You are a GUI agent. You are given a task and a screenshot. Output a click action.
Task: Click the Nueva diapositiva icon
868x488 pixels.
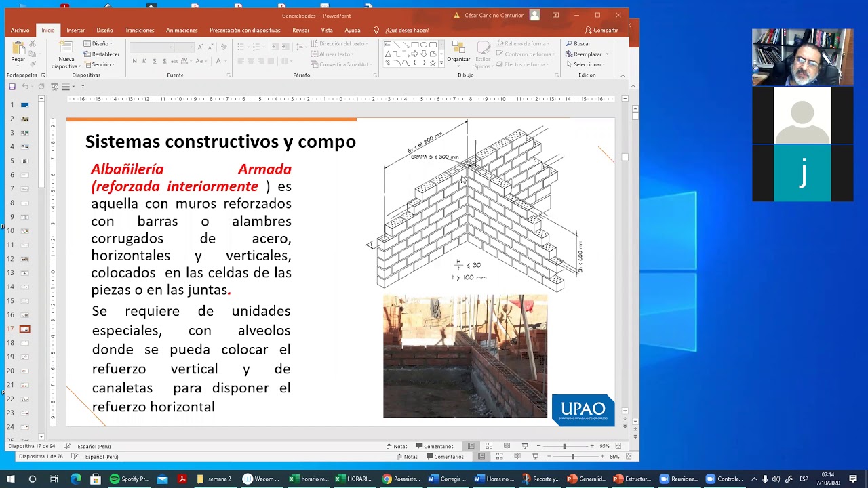tap(66, 47)
